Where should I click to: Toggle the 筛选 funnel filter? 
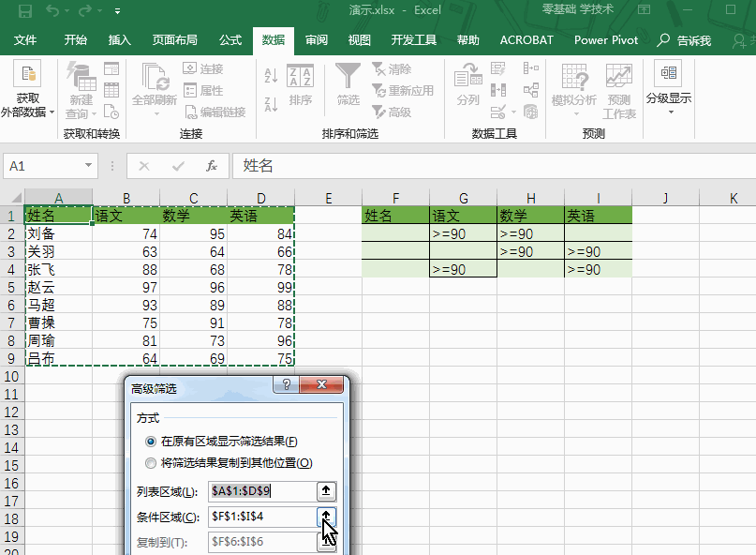click(348, 85)
